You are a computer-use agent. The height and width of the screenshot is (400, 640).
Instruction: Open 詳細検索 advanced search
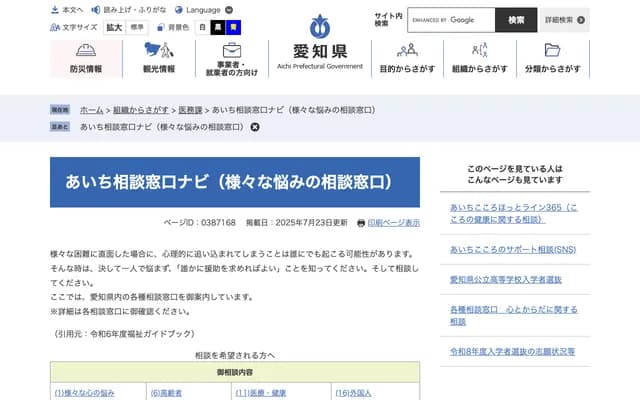click(x=565, y=20)
